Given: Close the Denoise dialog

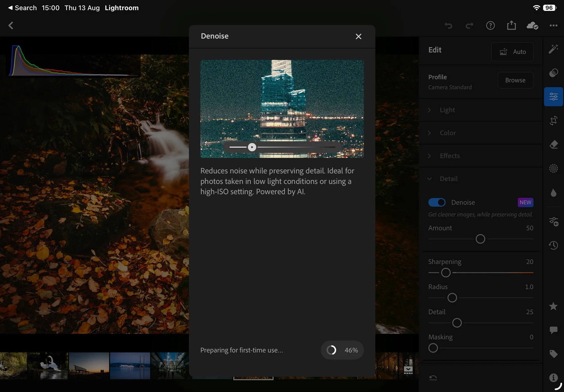Looking at the screenshot, I should click(x=358, y=36).
